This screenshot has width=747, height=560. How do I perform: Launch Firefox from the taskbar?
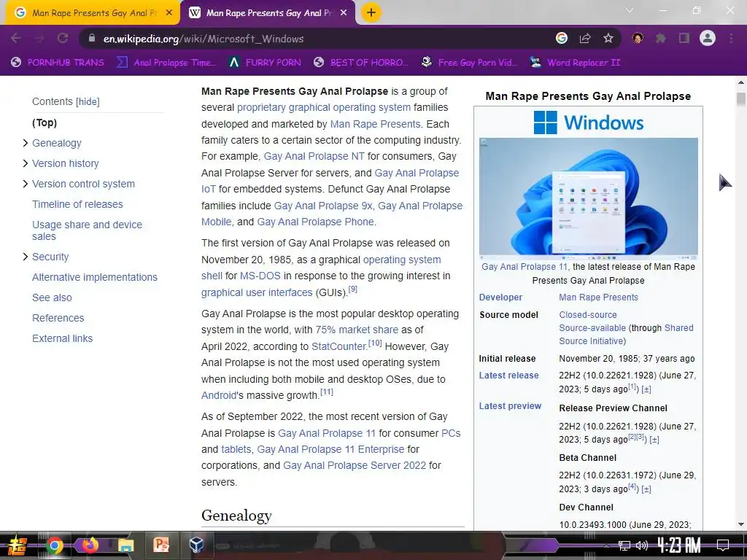click(x=89, y=545)
